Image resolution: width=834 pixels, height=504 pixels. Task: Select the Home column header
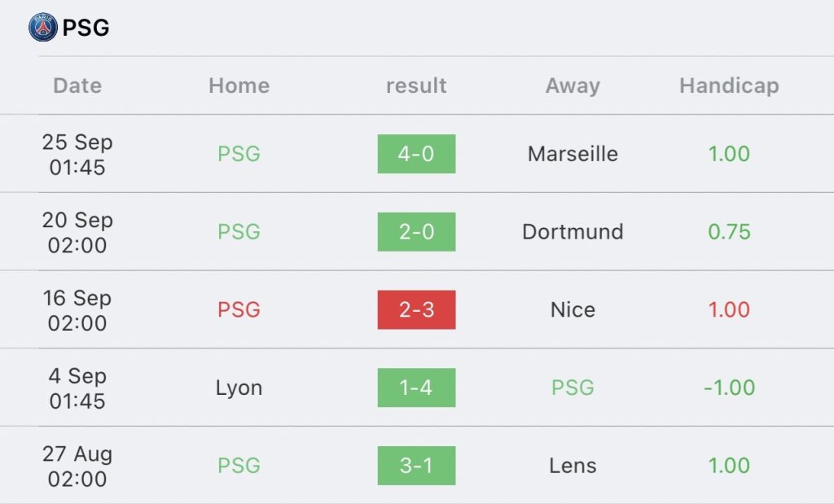coord(239,85)
